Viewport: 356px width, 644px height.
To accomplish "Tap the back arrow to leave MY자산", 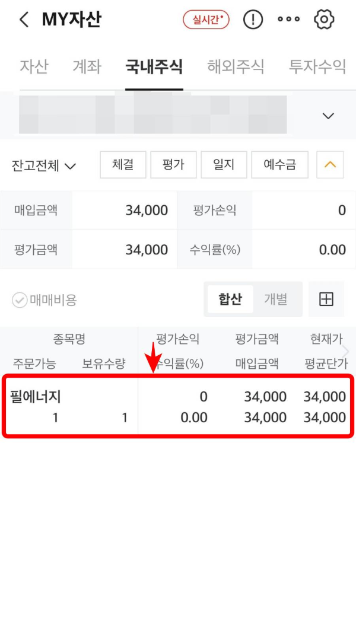I will [23, 19].
